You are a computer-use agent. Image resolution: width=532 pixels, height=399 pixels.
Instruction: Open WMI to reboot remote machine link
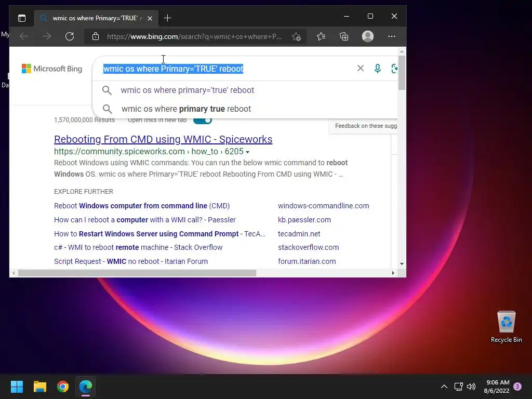(138, 247)
